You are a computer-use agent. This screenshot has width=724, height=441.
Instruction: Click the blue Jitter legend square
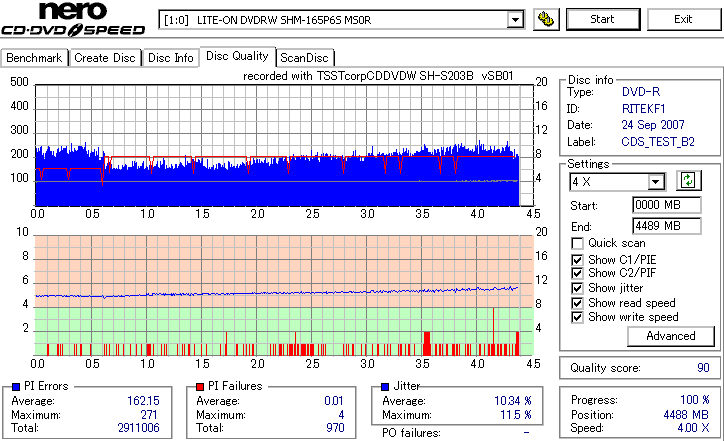[x=385, y=387]
